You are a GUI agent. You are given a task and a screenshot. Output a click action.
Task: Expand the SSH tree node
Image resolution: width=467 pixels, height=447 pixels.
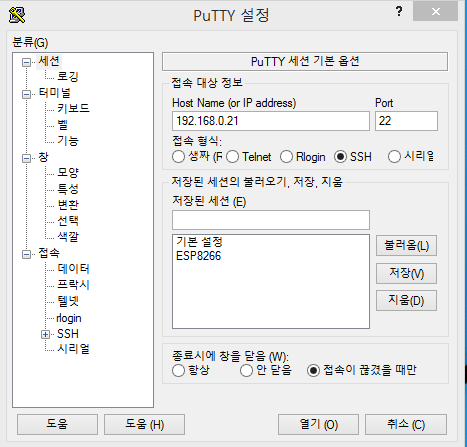click(x=45, y=334)
